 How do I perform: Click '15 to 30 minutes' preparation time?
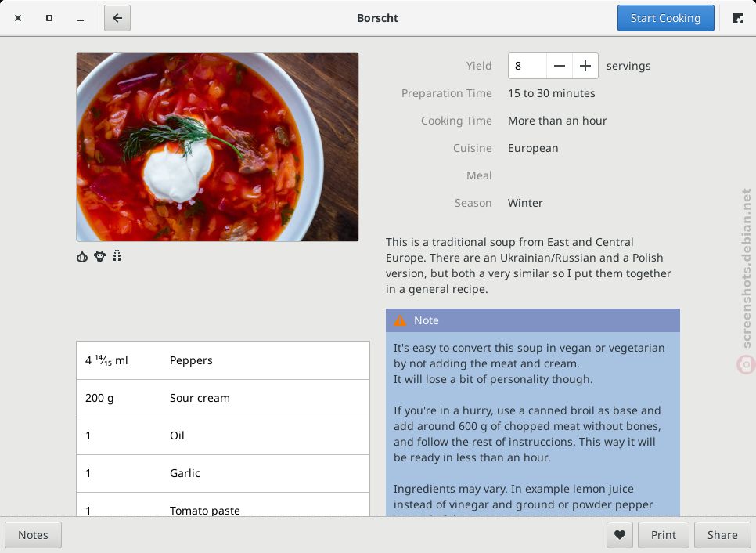click(x=552, y=93)
